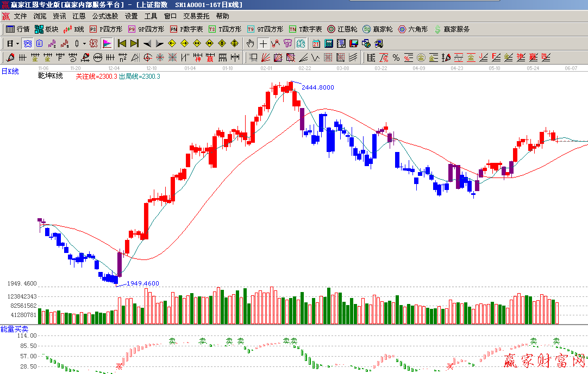Open the 公式选股 menu
Screen dimensions: 588x374
105,16
